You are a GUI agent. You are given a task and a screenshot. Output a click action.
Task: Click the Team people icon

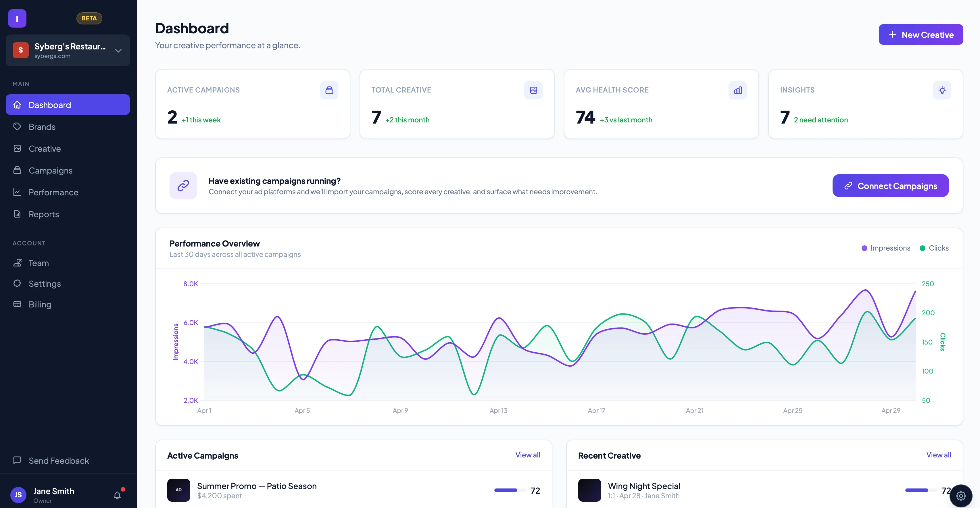click(x=17, y=263)
